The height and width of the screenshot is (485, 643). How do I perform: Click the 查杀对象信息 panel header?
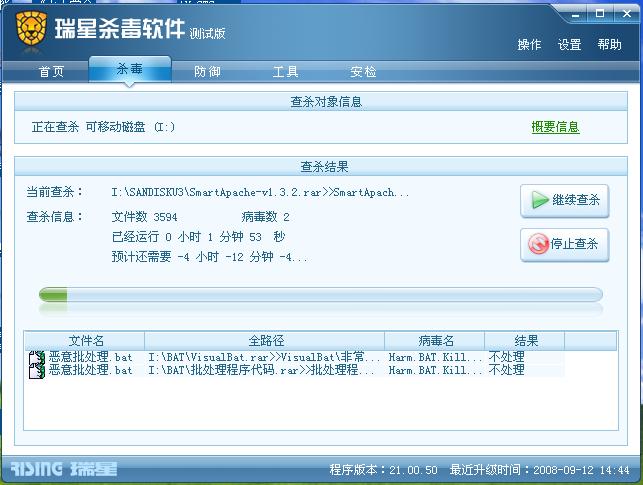321,102
